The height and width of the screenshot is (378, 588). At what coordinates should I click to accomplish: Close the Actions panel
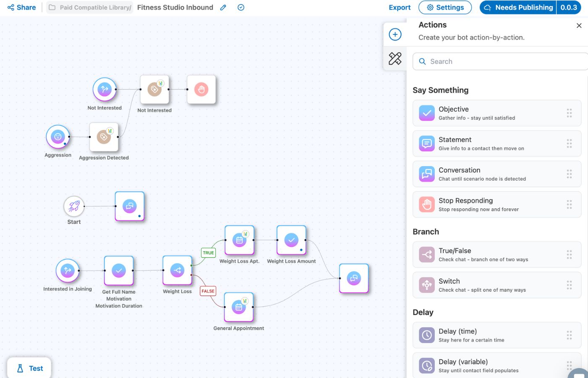click(579, 26)
